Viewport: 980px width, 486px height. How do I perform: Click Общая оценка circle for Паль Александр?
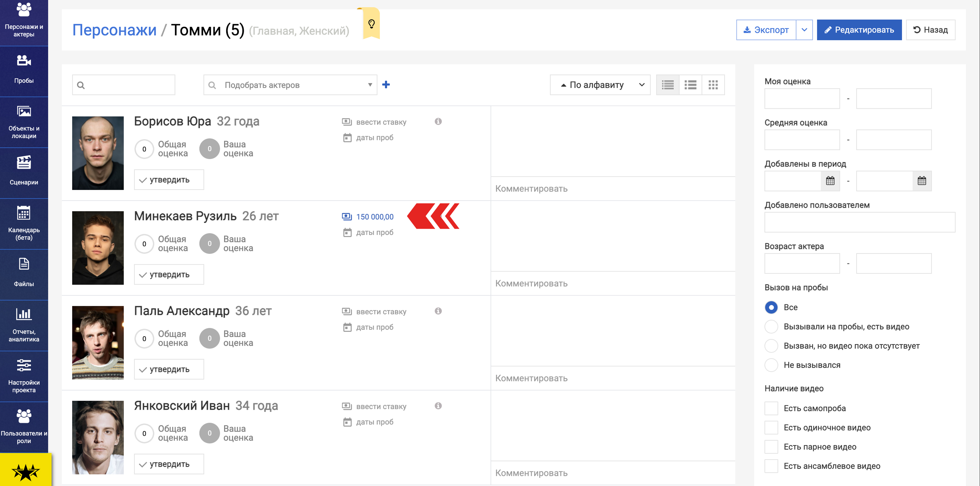point(144,339)
